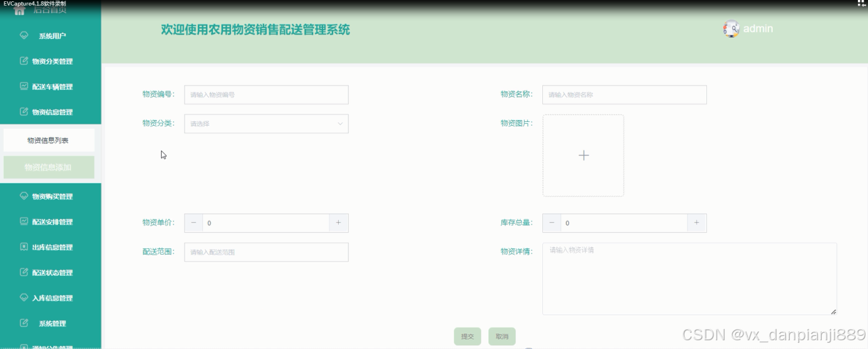Click the 物资图片 field label

pos(517,123)
